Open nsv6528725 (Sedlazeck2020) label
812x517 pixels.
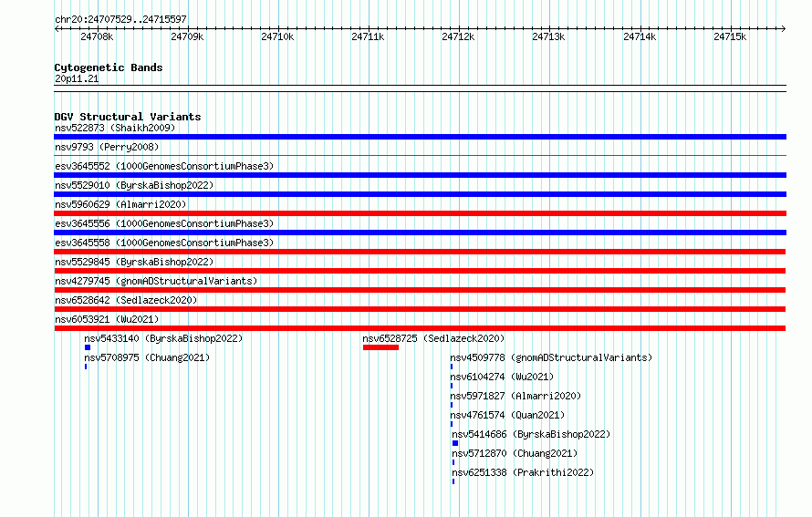[433, 338]
